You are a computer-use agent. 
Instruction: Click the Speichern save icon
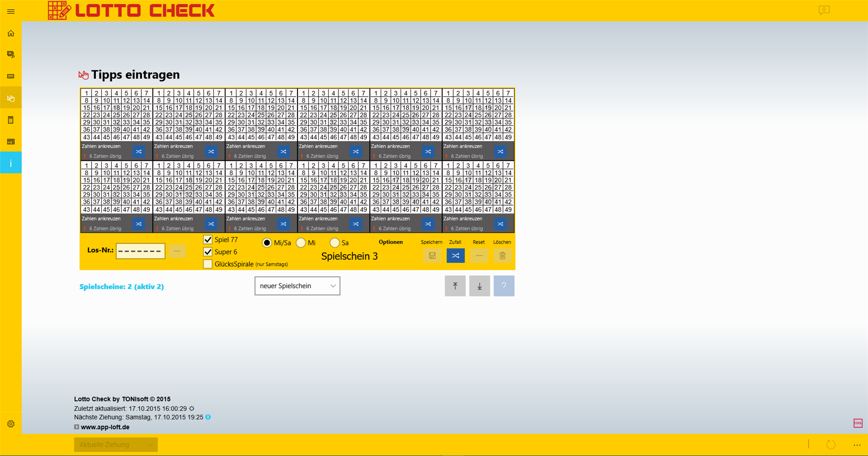click(432, 255)
